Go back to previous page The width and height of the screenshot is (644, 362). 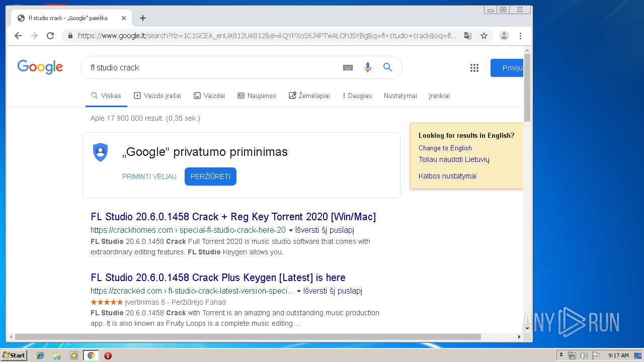tap(18, 36)
